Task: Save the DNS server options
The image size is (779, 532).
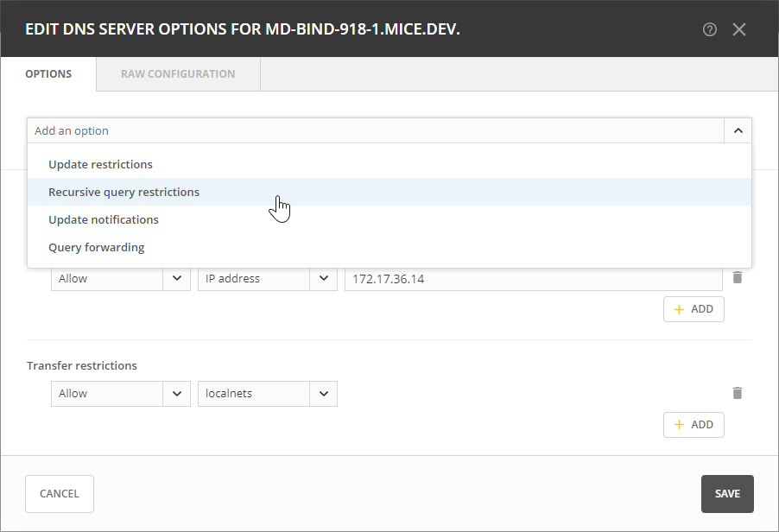Action: tap(727, 494)
